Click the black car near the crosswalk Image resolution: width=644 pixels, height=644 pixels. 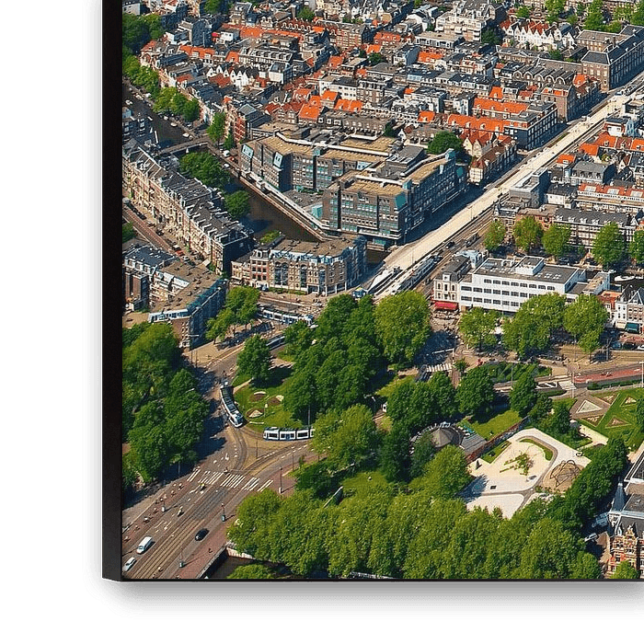201,534
